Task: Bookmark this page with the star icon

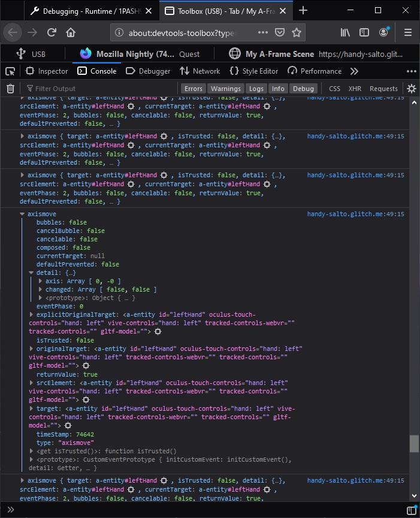Action: click(x=297, y=32)
